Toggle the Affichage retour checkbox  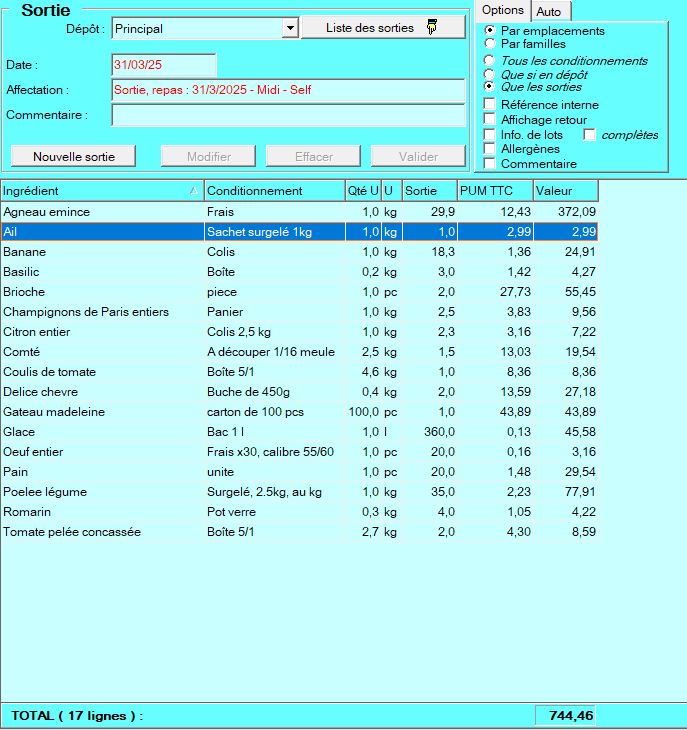point(489,120)
